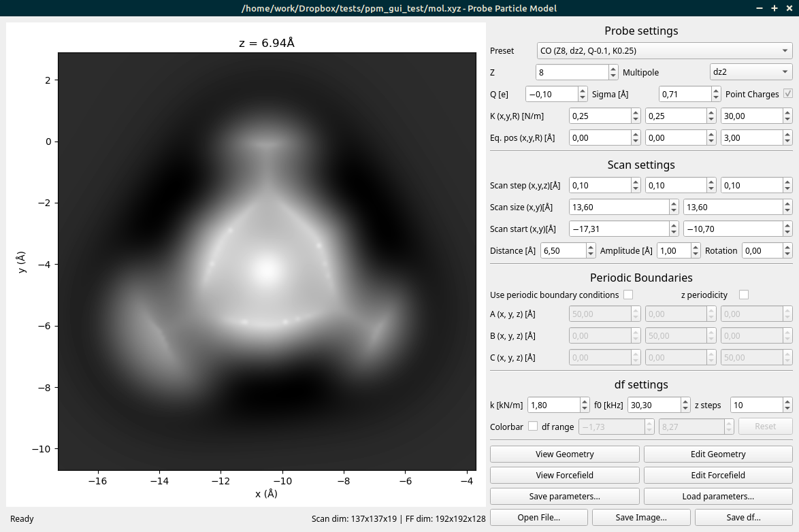The width and height of the screenshot is (799, 532).
Task: Close the Probe Particle Model window
Action: click(789, 8)
